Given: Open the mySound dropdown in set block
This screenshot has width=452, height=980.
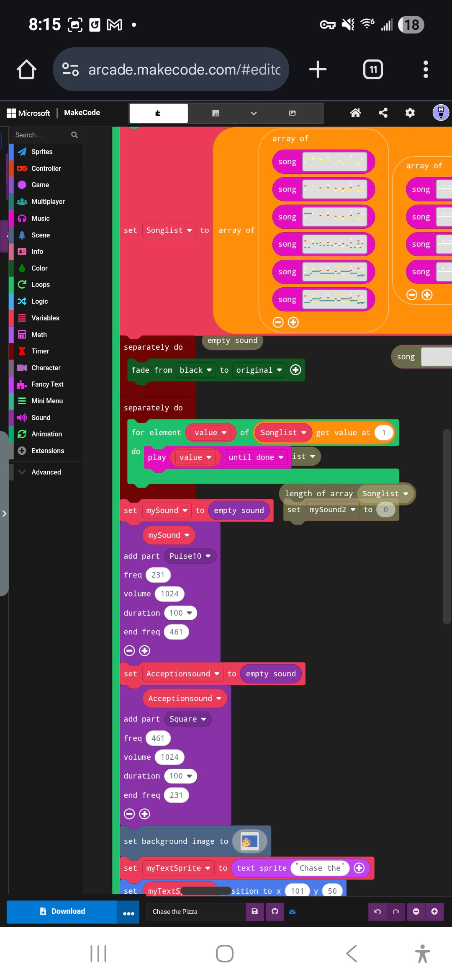Looking at the screenshot, I should [x=167, y=510].
